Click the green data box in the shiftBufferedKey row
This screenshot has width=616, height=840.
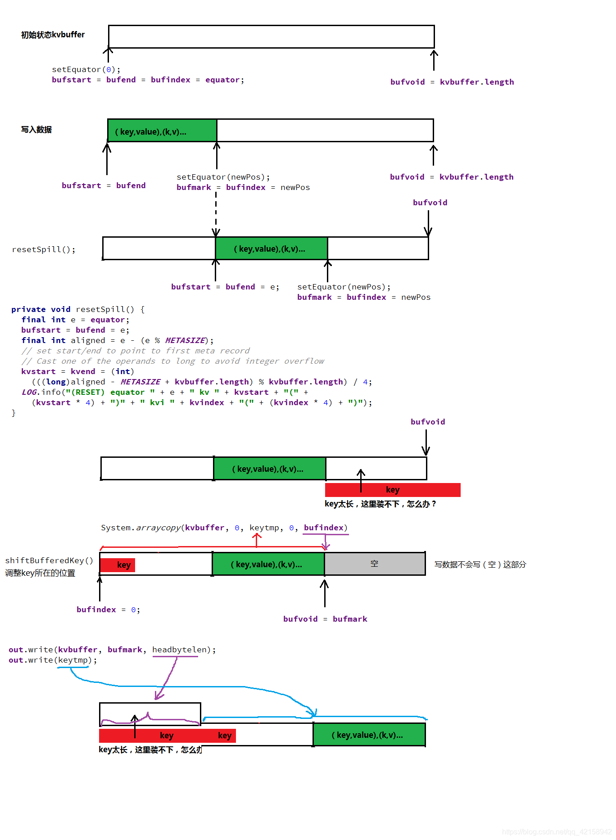click(268, 564)
